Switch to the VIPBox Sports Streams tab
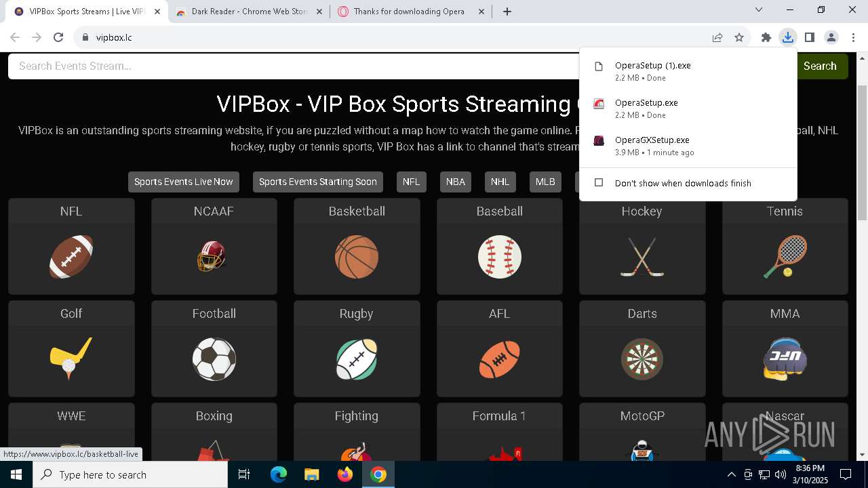 click(x=87, y=12)
